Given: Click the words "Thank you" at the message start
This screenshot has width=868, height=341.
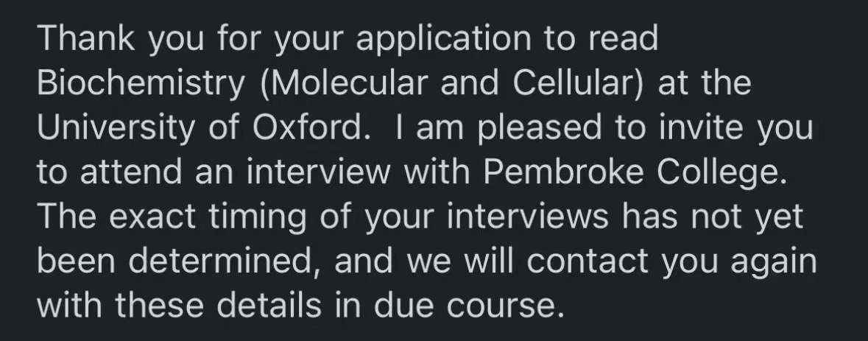Looking at the screenshot, I should point(121,38).
